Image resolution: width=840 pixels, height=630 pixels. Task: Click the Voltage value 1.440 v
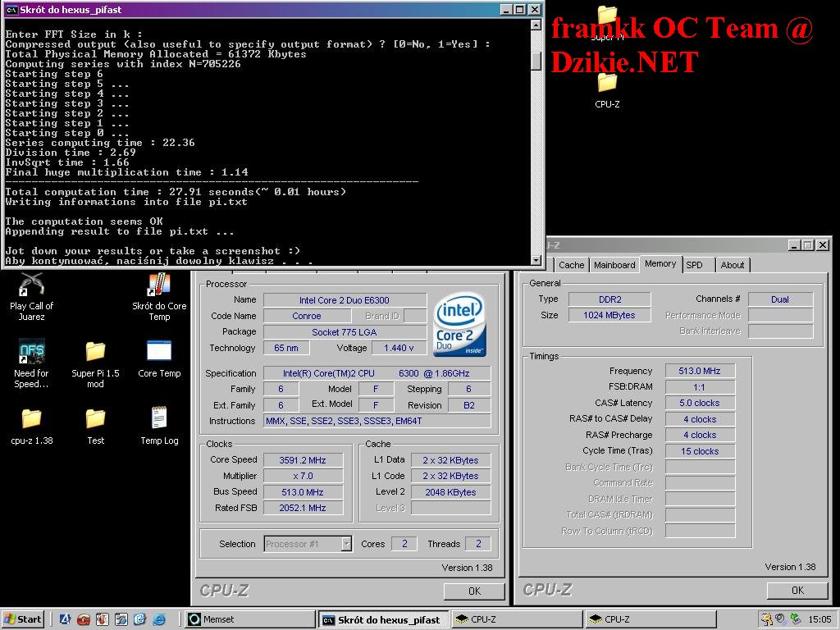399,348
